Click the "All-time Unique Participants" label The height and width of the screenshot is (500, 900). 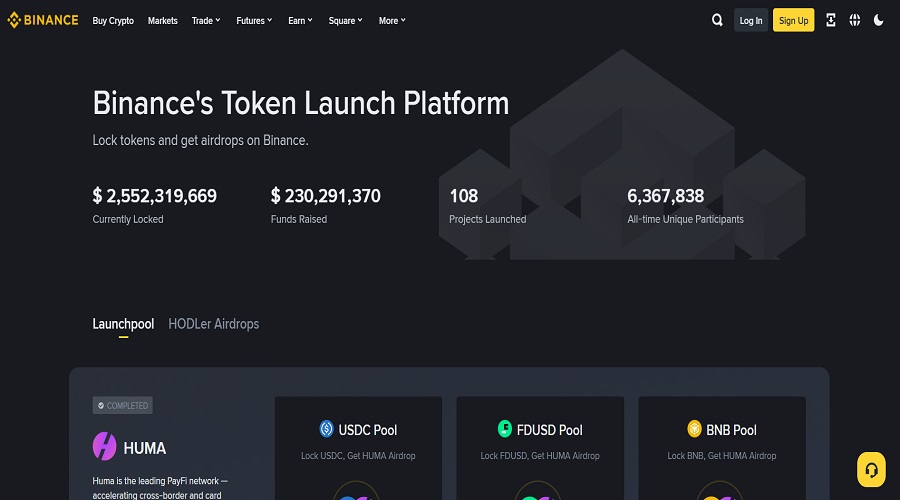685,219
